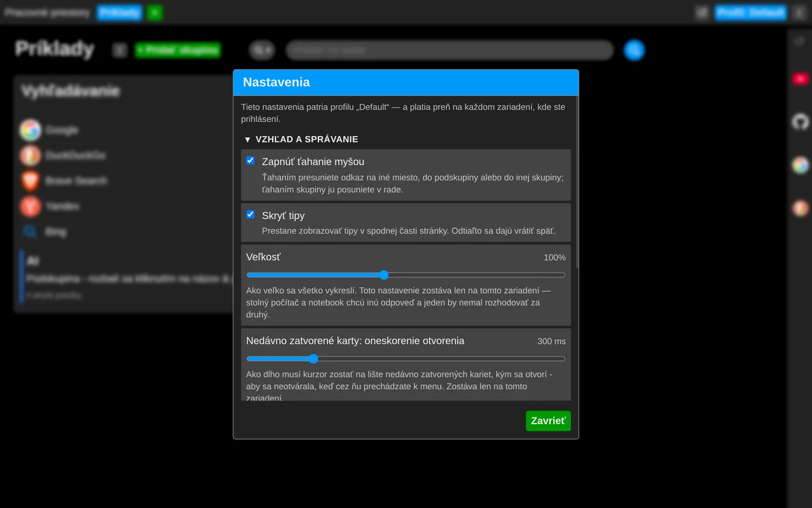Toggle the Skryť tipy checkbox
The width and height of the screenshot is (812, 508).
[250, 215]
